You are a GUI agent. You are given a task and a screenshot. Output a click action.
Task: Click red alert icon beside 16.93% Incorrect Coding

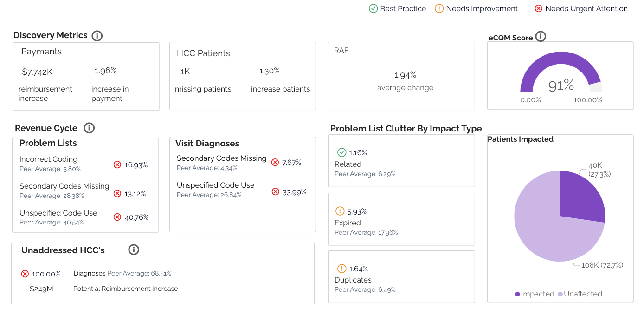point(117,164)
